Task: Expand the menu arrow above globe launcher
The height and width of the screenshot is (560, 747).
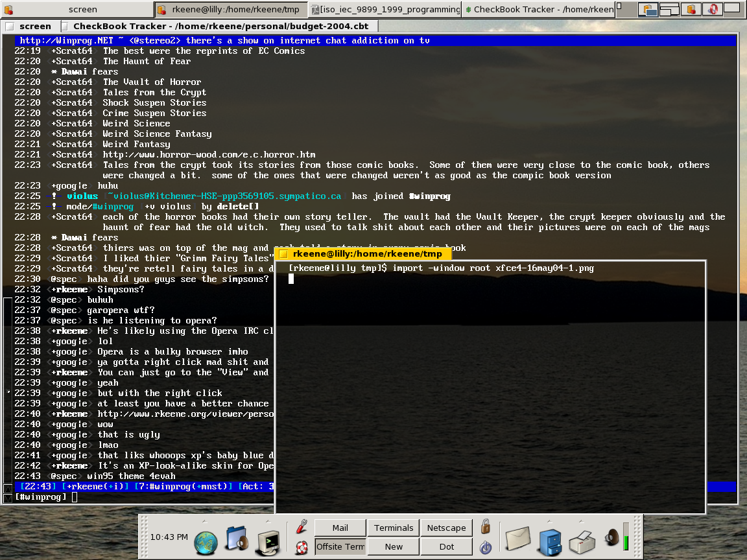Action: point(205,521)
